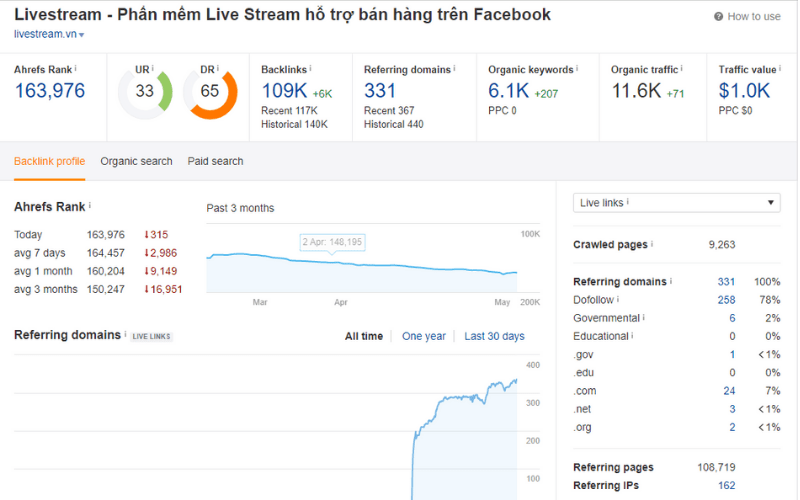This screenshot has width=800, height=500.
Task: Click info icon next to sidebar Referring domains
Action: click(671, 280)
